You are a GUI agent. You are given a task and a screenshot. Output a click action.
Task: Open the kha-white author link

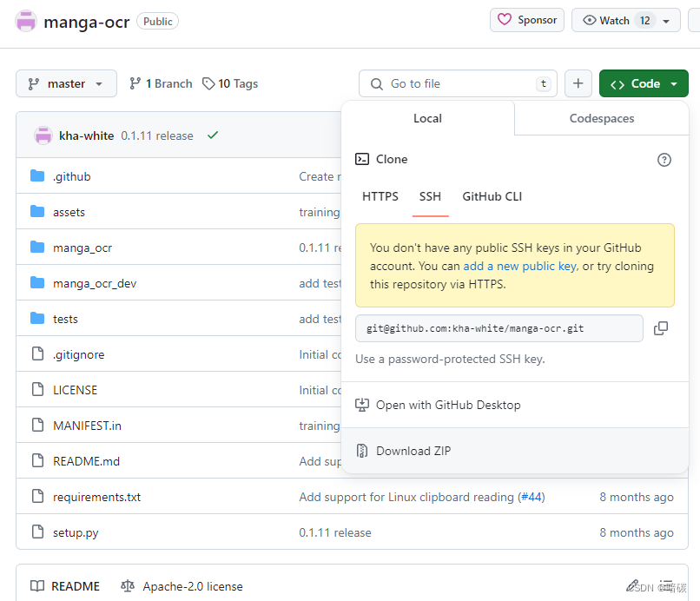[x=86, y=135]
